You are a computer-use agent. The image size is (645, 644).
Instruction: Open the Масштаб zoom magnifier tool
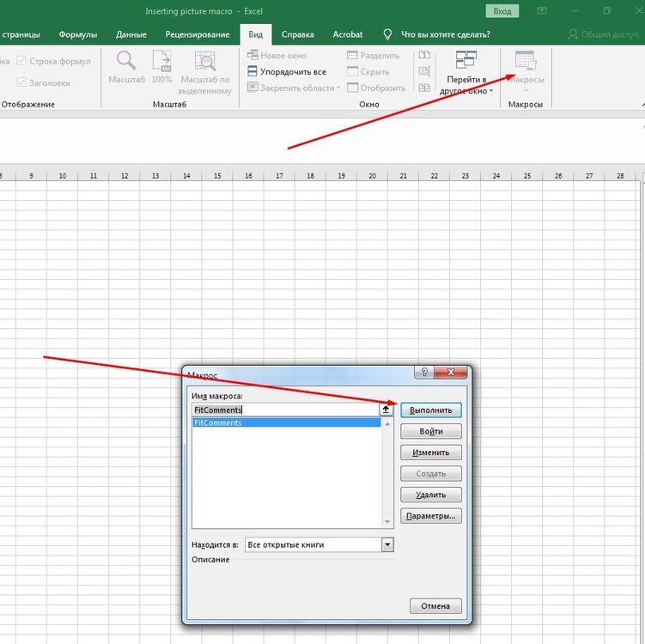click(x=126, y=67)
